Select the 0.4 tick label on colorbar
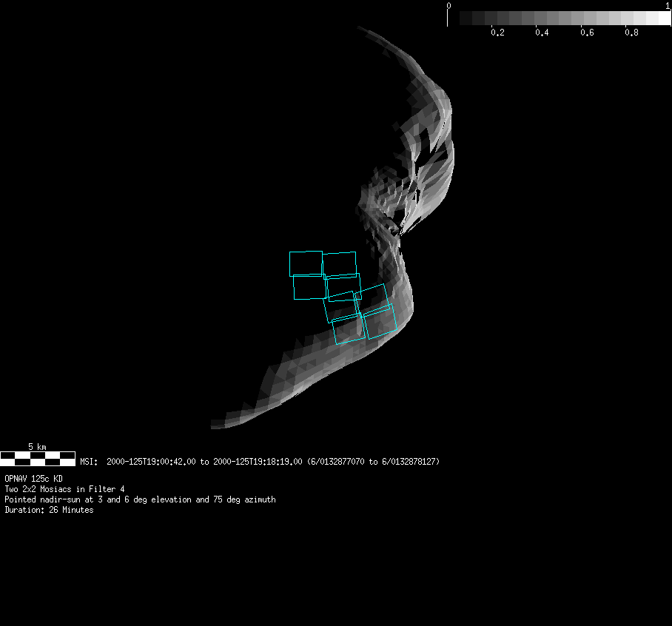The width and height of the screenshot is (672, 626). tap(542, 33)
